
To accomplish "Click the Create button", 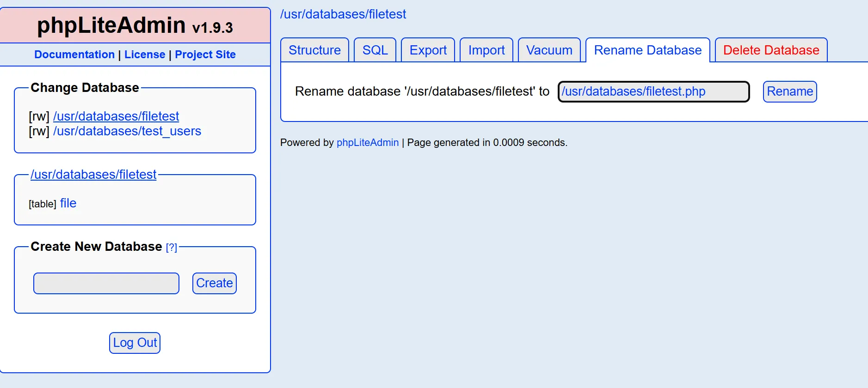I will (x=214, y=283).
